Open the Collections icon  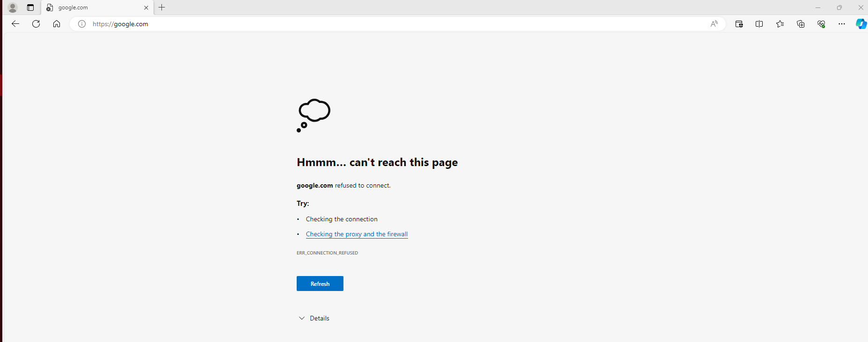tap(801, 24)
